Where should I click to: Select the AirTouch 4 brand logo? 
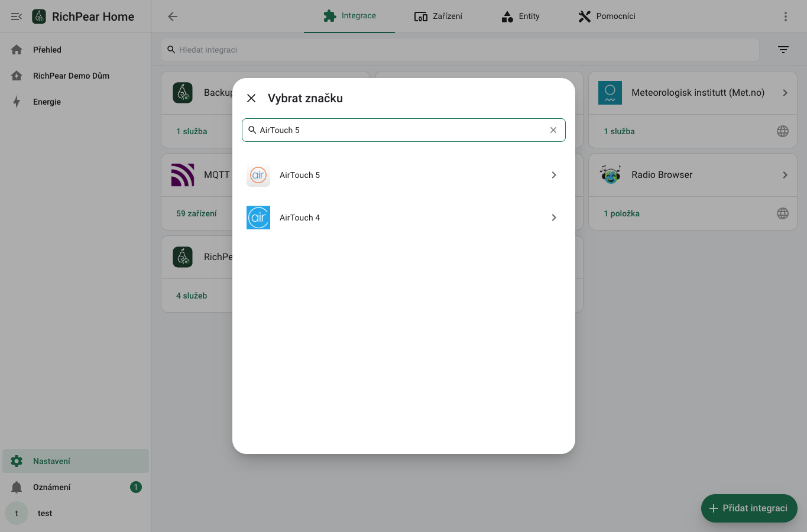(x=258, y=218)
